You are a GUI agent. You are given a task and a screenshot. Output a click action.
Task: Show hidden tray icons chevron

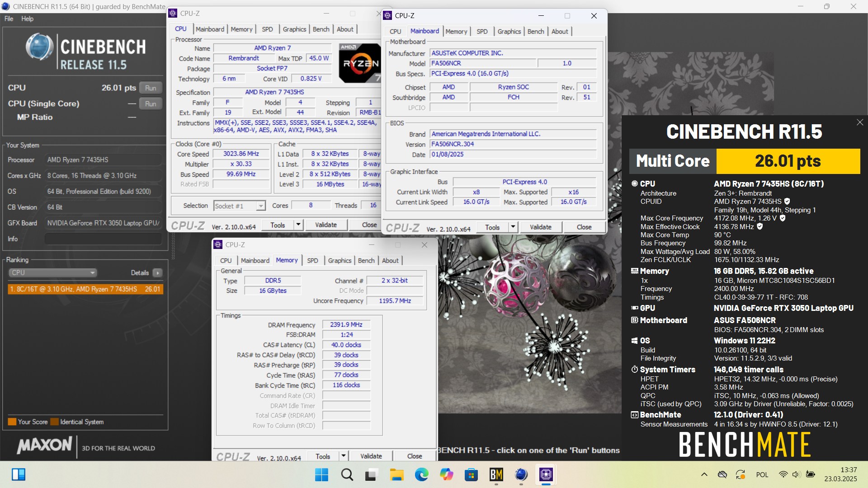click(x=704, y=474)
